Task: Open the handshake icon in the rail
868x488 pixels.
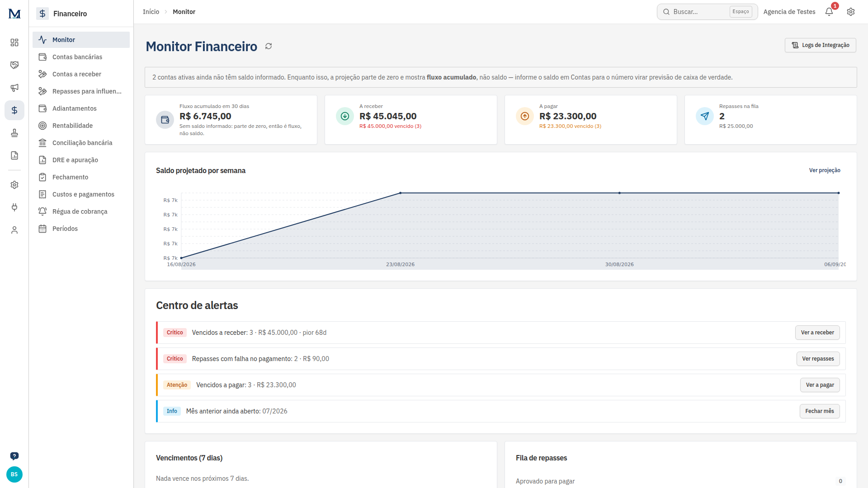Action: tap(14, 65)
